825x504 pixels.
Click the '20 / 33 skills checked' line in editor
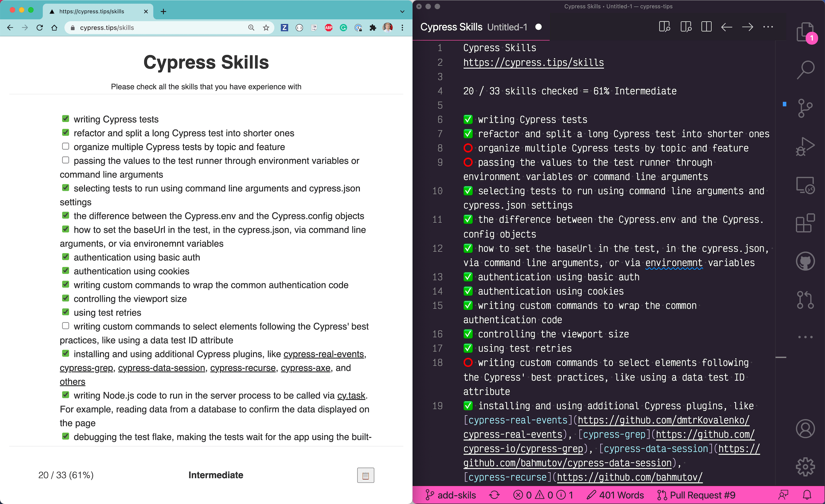570,91
